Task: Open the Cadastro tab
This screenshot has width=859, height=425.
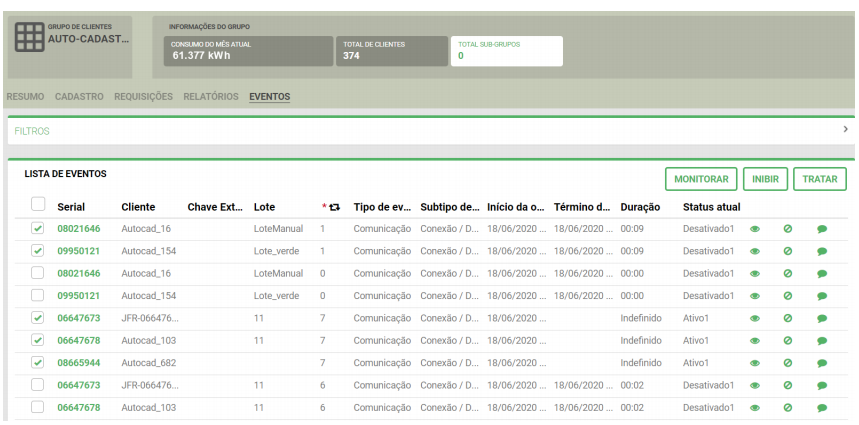Action: [x=80, y=97]
